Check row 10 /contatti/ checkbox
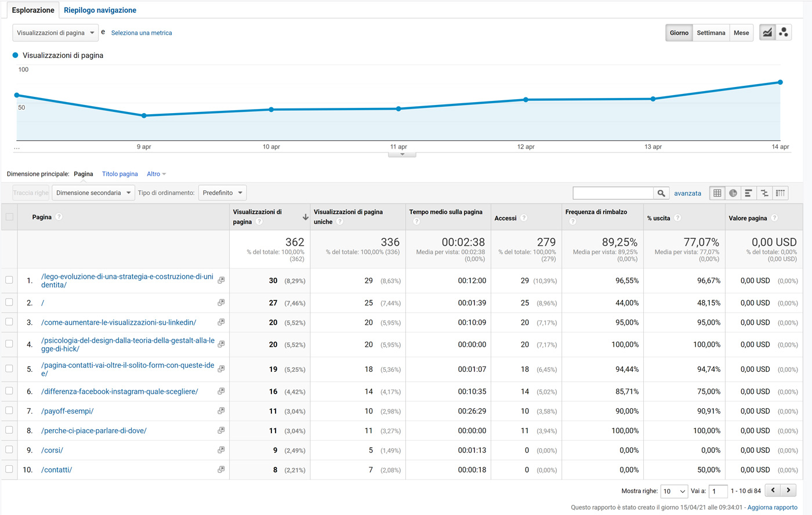The height and width of the screenshot is (515, 812). point(9,469)
